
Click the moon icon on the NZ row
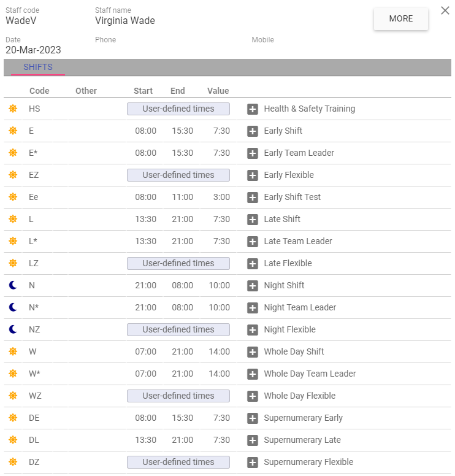(x=13, y=329)
